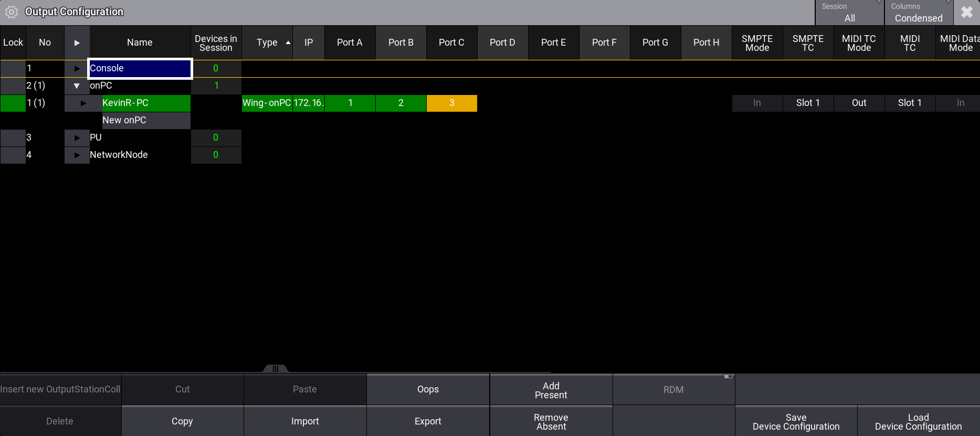Click the Devices in Session column header
Screen dimensions: 980x436
point(216,42)
